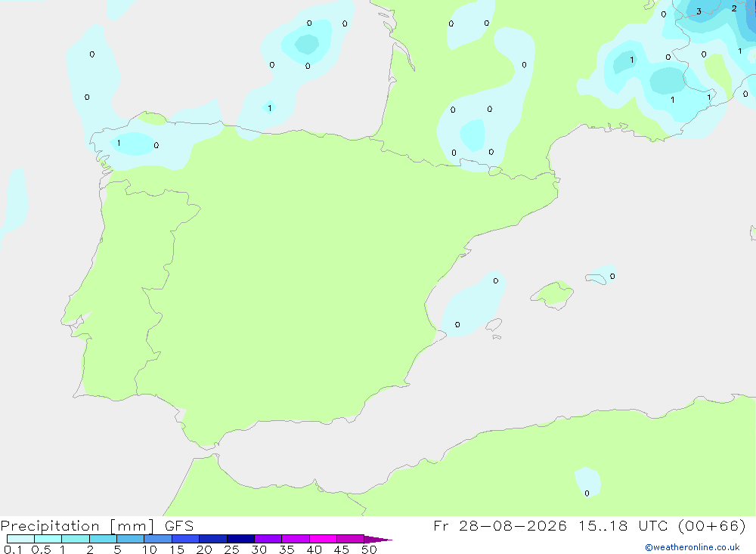The height and width of the screenshot is (554, 756).
Task: Choose the 25–30 mm purple legend swatch
Action: [240, 539]
